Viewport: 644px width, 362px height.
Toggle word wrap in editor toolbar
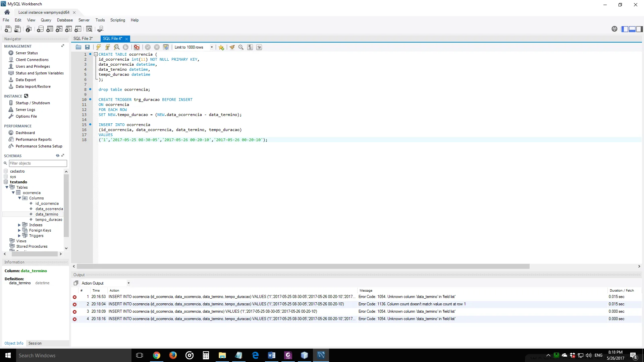tap(259, 47)
